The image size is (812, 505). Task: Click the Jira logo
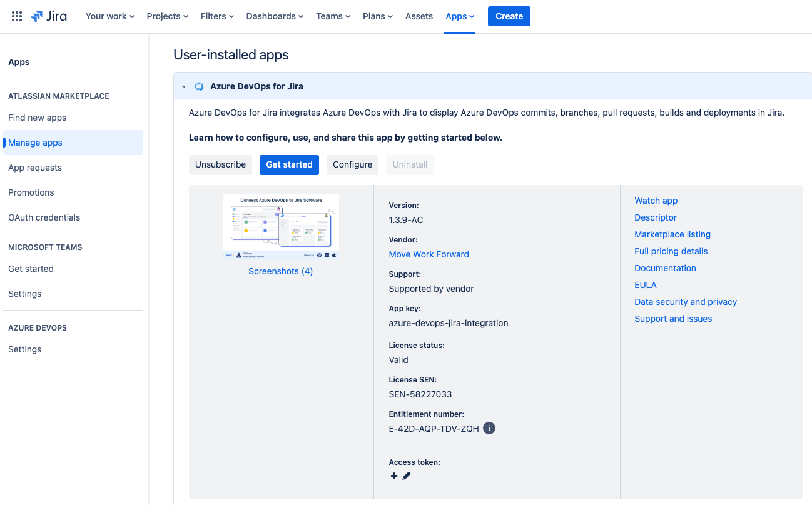pos(49,16)
